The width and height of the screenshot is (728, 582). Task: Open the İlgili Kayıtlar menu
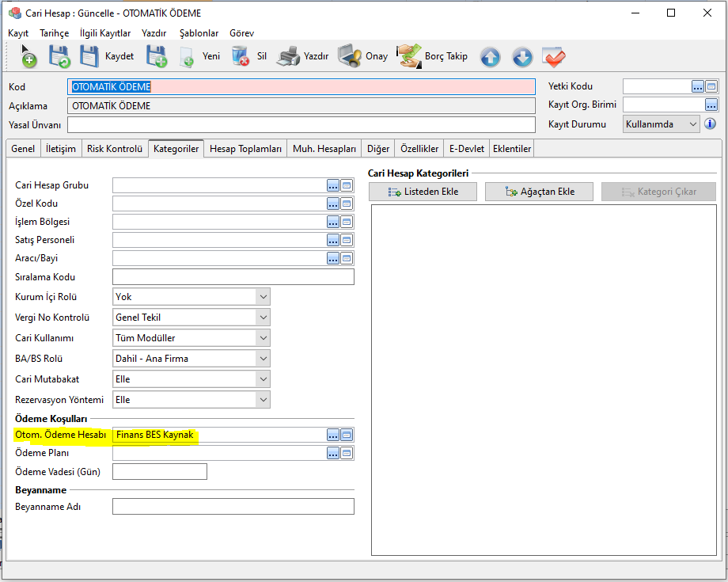click(x=105, y=33)
